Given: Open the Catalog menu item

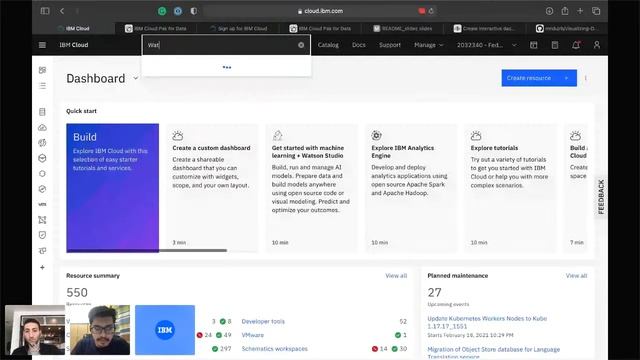Looking at the screenshot, I should (x=328, y=45).
